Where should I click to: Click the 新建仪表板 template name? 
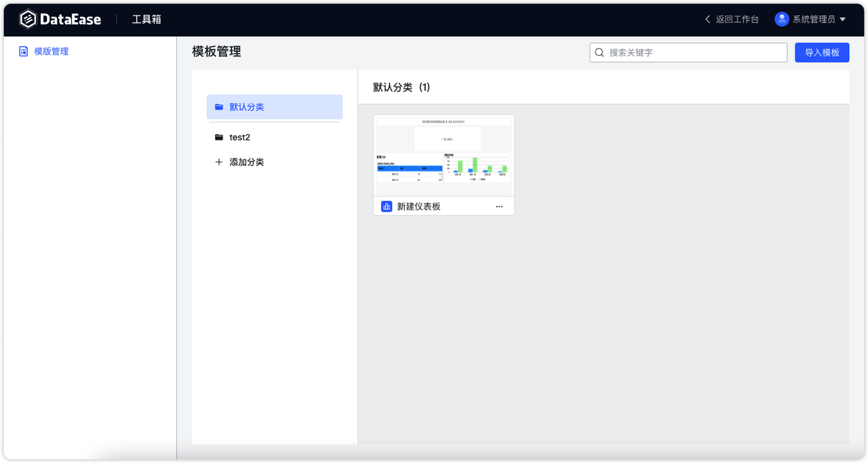[418, 206]
